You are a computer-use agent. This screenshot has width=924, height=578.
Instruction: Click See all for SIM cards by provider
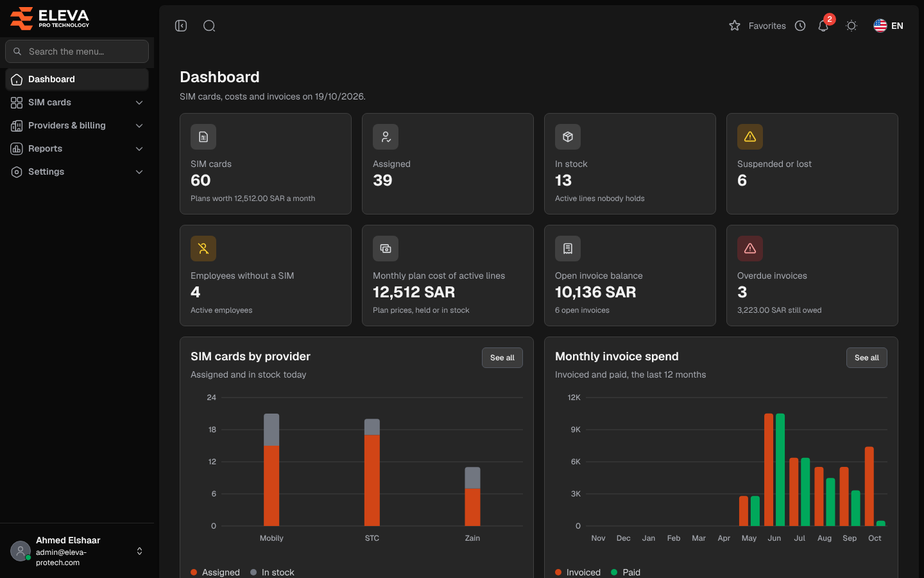[x=502, y=358]
